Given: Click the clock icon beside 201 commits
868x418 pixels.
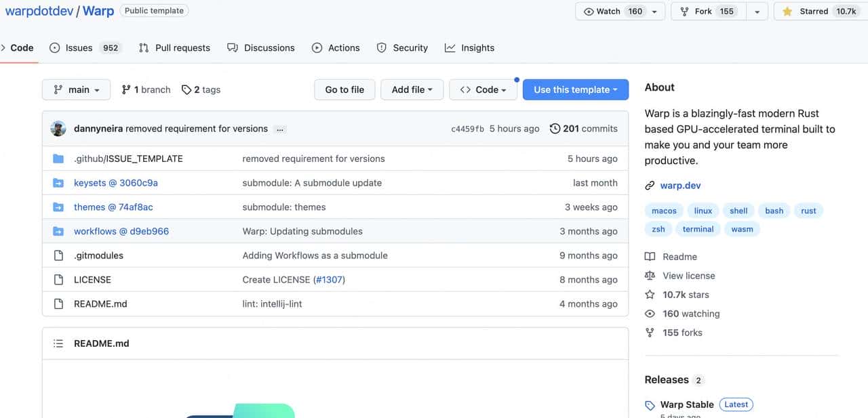Looking at the screenshot, I should [x=555, y=129].
